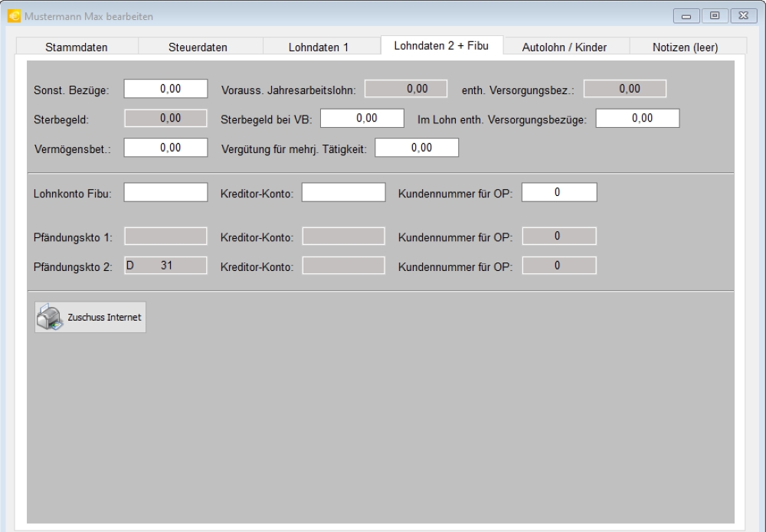Click Kundennummer für OP in Pfändungskto 2 row
The height and width of the screenshot is (532, 766).
tap(559, 266)
